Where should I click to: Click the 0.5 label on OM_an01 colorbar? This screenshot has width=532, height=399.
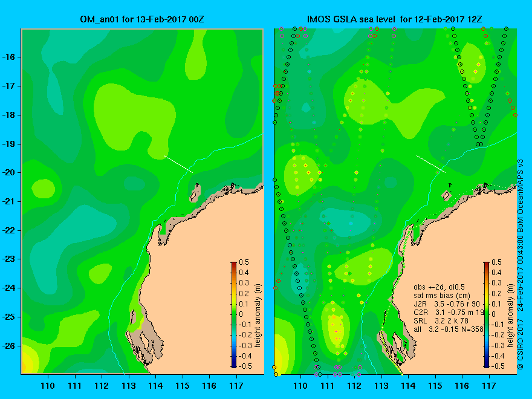(x=244, y=262)
